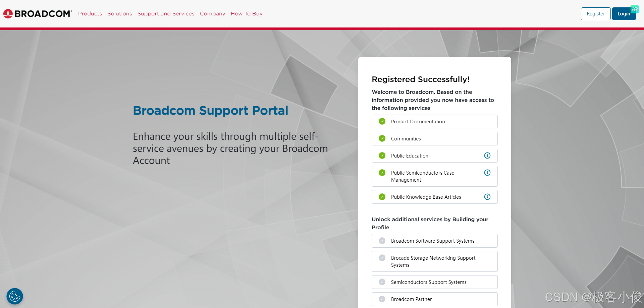This screenshot has height=308, width=644.
Task: Click info icon for Public Education
Action: pyautogui.click(x=487, y=156)
